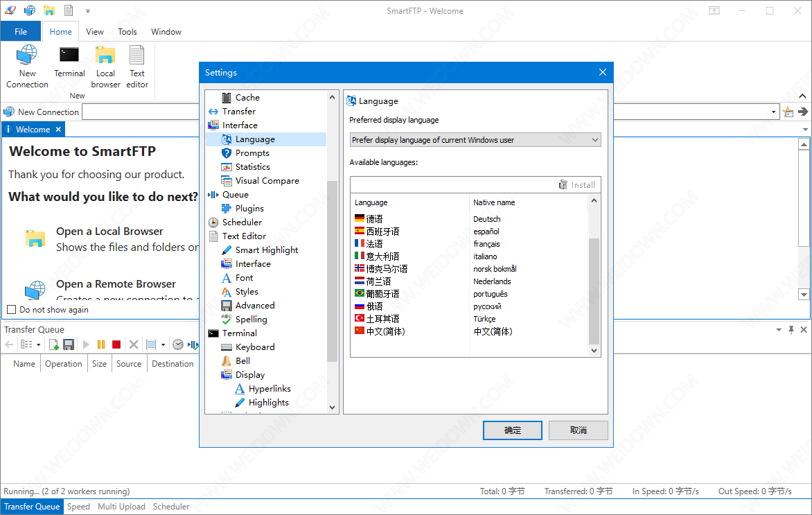Open Highlights settings page
This screenshot has width=812, height=515.
(268, 403)
